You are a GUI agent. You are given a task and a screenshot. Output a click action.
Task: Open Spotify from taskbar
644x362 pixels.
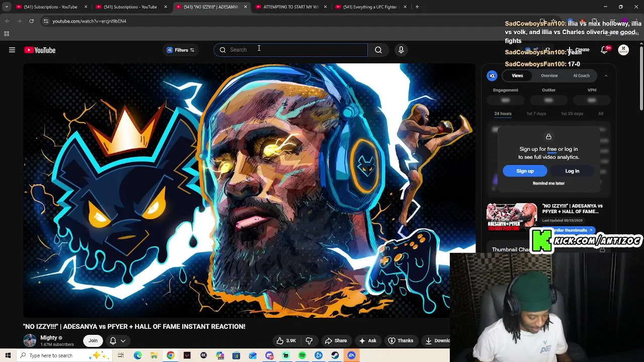pyautogui.click(x=302, y=355)
